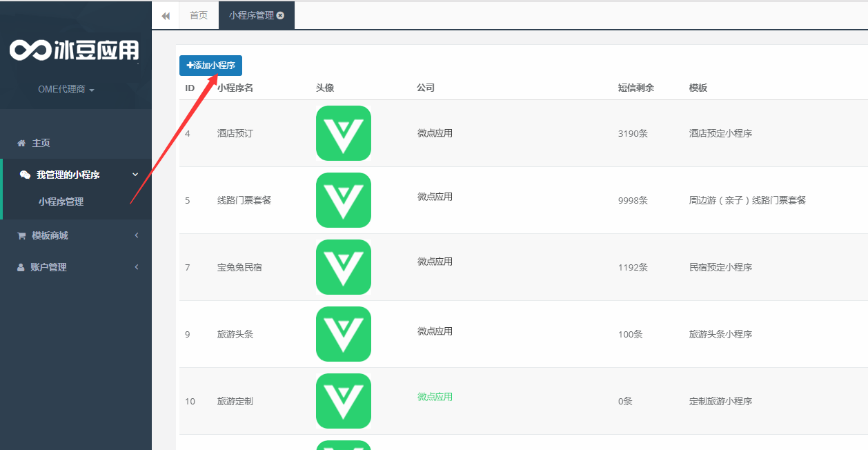
Task: Click ID 7 in the 宝兔兔民宿 row
Action: (x=188, y=267)
